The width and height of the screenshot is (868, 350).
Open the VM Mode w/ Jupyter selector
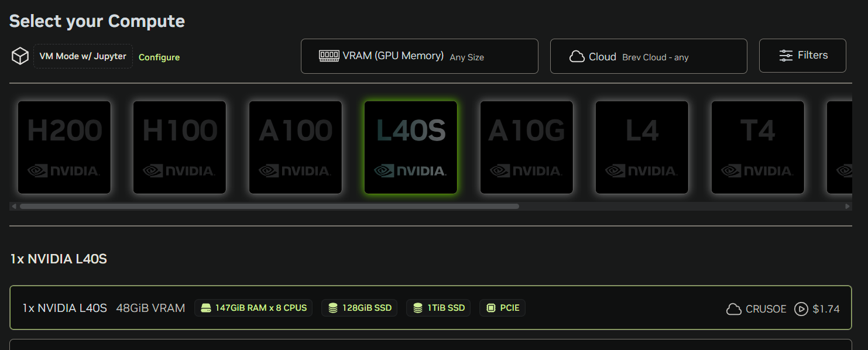point(83,56)
